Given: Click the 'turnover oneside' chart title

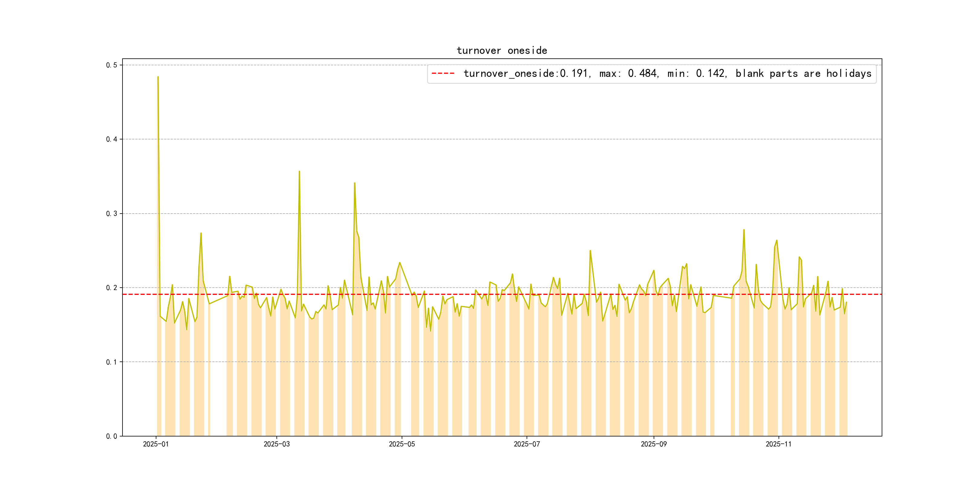Looking at the screenshot, I should (501, 51).
